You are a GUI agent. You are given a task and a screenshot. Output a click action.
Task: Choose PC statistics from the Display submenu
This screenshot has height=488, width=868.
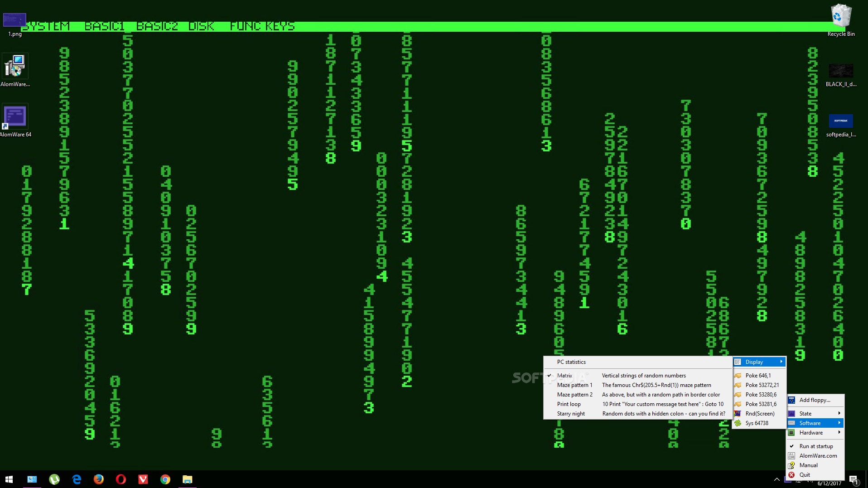click(x=638, y=362)
